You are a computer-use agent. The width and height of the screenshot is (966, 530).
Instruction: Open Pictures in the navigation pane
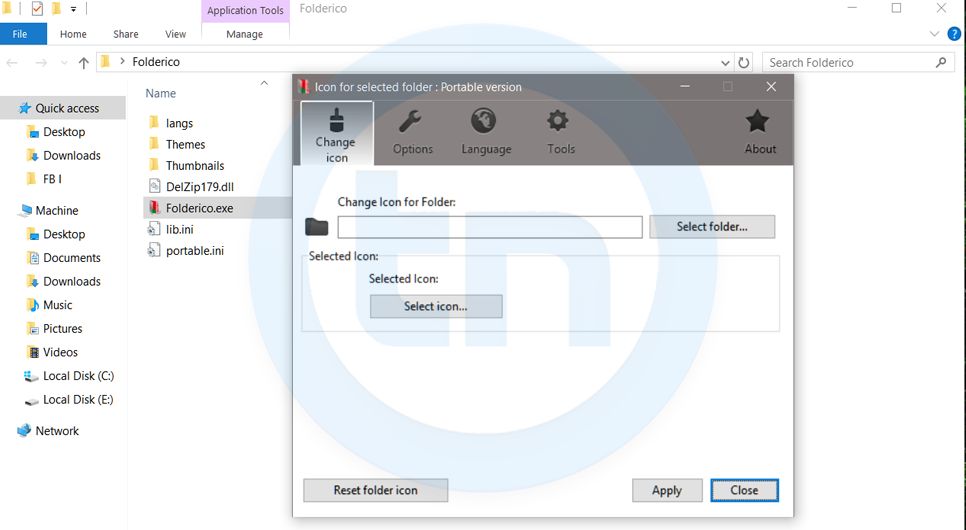click(62, 328)
